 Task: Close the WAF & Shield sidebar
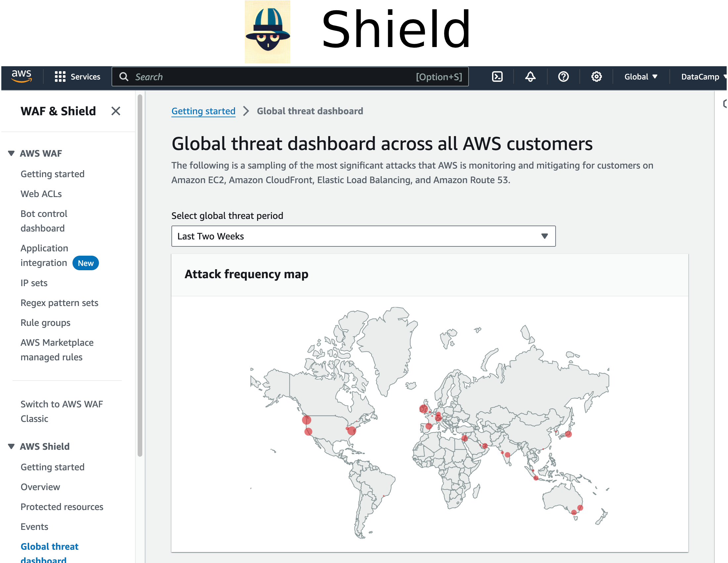(116, 111)
